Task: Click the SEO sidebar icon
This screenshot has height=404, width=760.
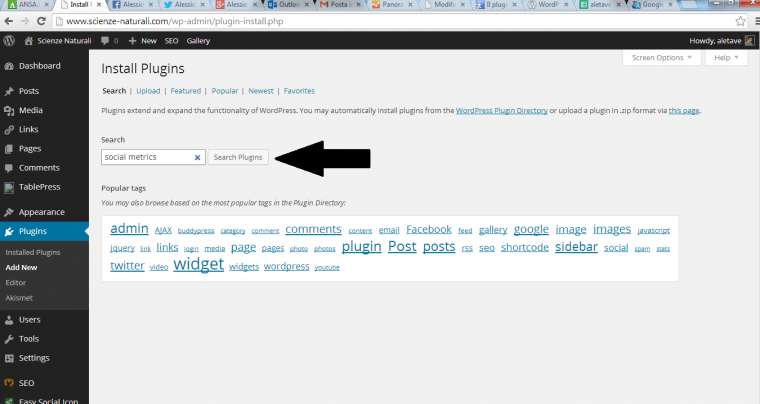Action: (x=9, y=383)
